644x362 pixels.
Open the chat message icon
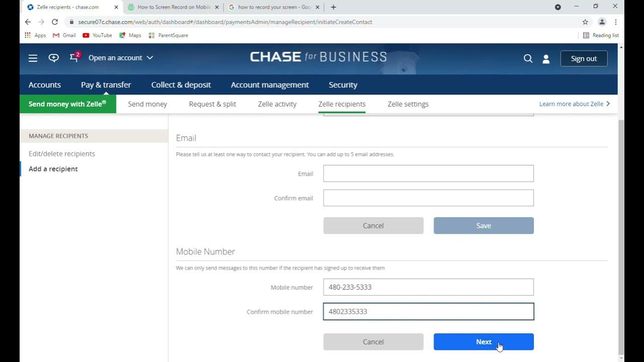coord(53,58)
